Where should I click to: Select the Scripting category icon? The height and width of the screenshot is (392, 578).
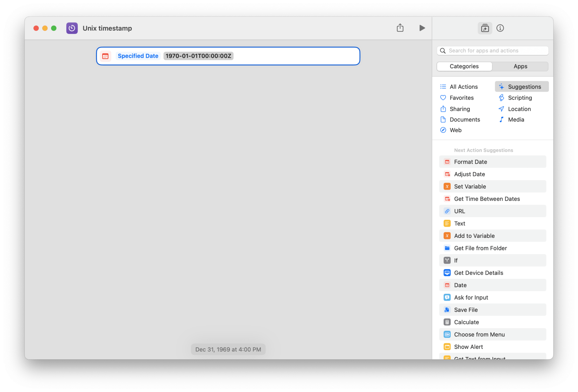[x=501, y=97]
